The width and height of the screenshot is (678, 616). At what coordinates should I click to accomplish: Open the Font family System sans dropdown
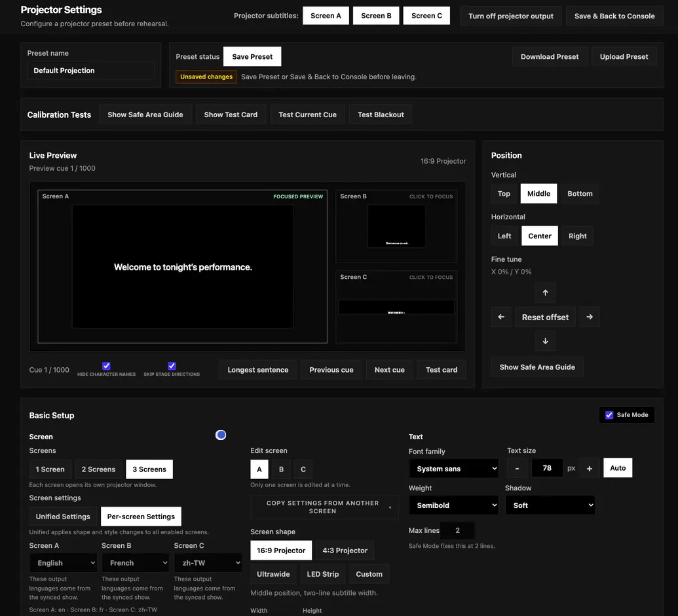[x=453, y=469]
